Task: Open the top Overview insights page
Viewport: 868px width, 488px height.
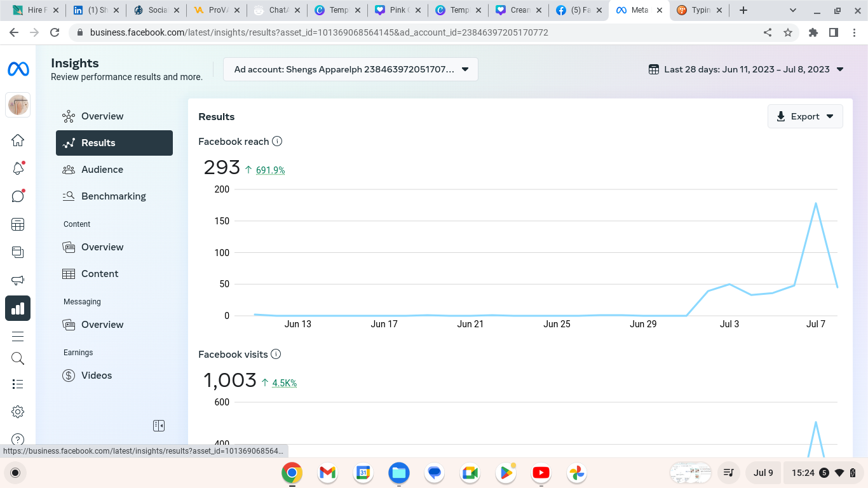Action: point(114,116)
